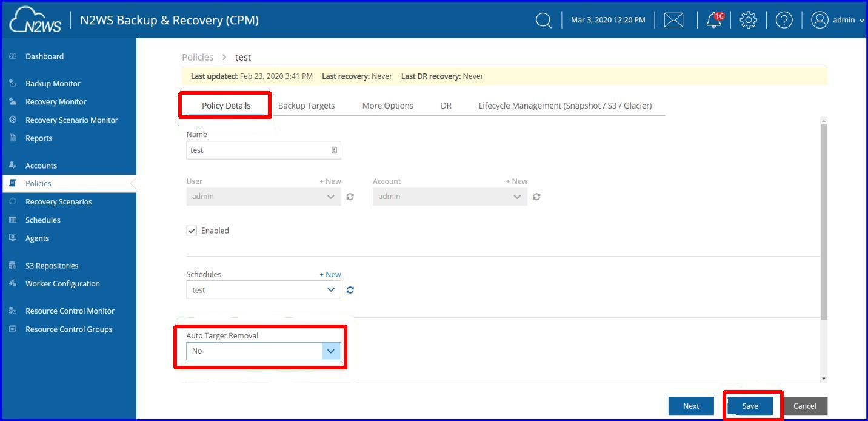Click the admin user avatar icon

click(x=820, y=20)
